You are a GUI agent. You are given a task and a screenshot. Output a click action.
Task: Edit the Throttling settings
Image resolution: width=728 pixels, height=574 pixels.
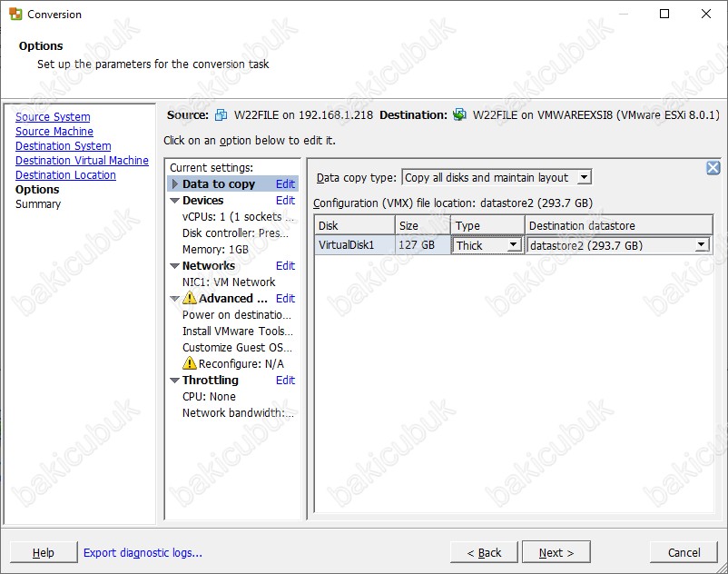(285, 380)
